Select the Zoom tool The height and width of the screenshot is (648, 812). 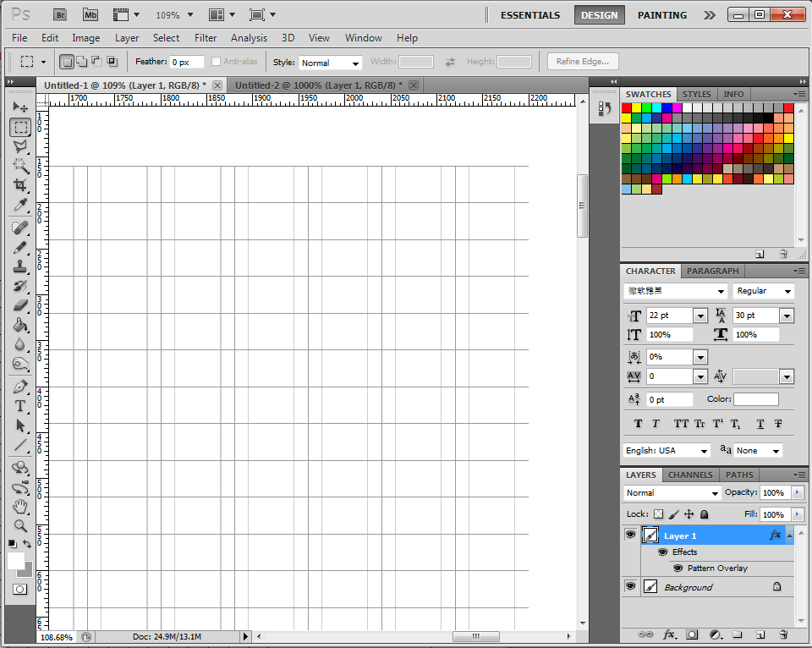[x=20, y=525]
